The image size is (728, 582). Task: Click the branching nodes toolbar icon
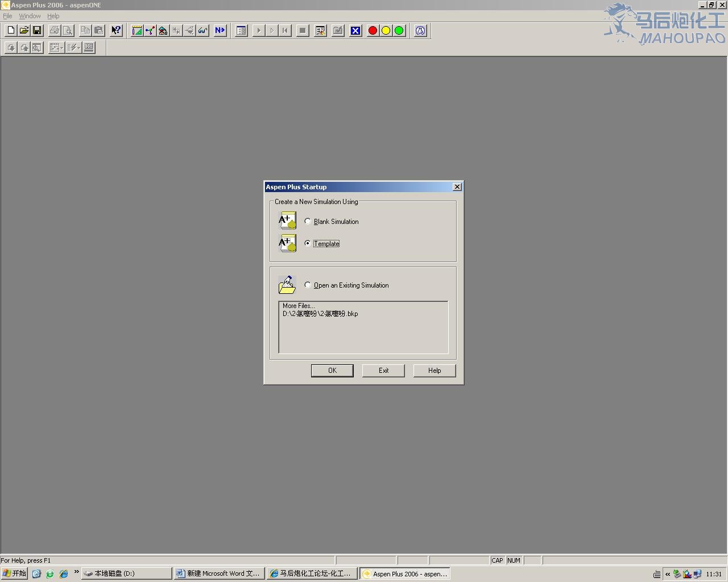[150, 31]
